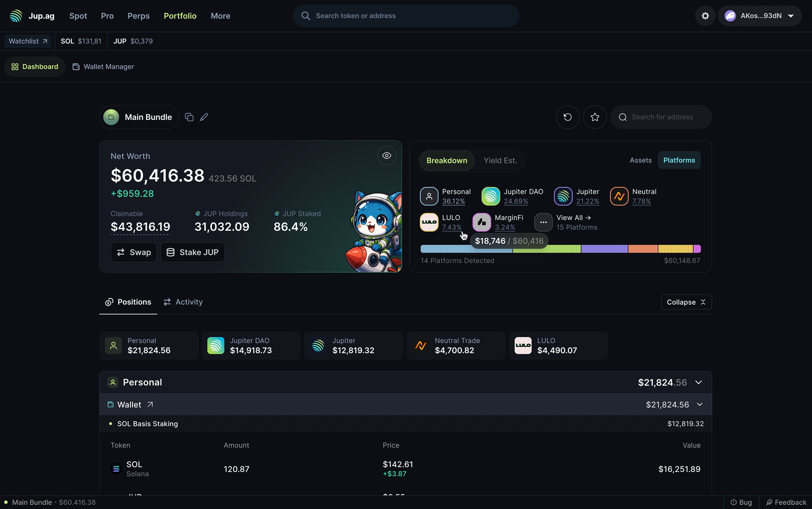Image resolution: width=812 pixels, height=509 pixels.
Task: Click the Jupiter $12,819.32 card
Action: (353, 345)
